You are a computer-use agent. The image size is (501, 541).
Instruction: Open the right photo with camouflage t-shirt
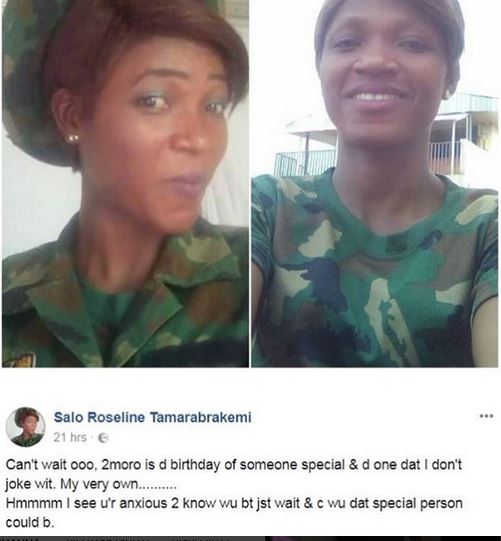point(374,183)
